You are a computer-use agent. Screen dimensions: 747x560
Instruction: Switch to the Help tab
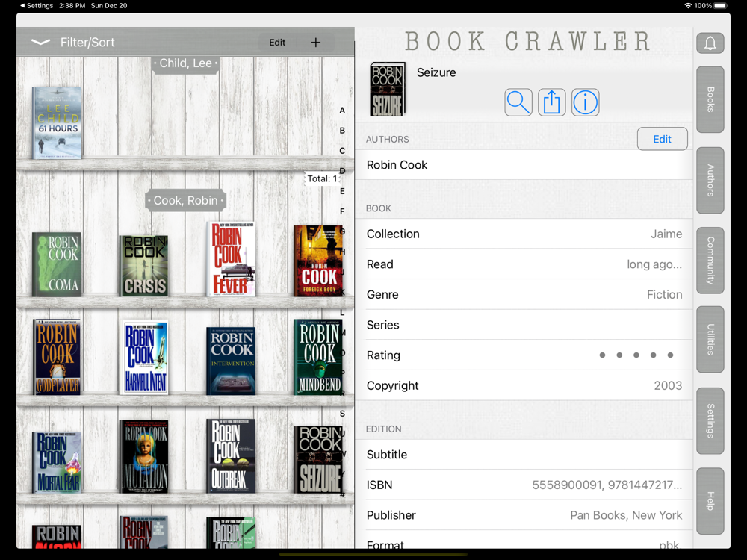710,501
